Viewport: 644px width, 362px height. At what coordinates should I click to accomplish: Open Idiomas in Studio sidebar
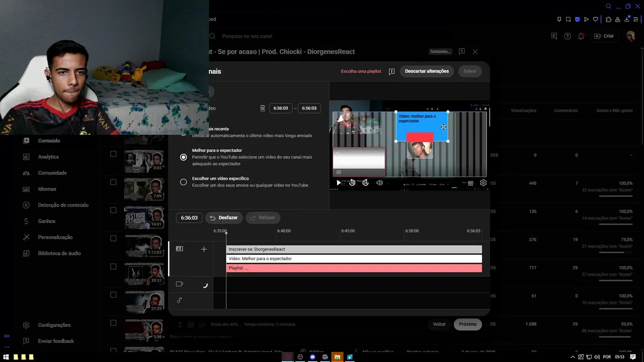[47, 189]
